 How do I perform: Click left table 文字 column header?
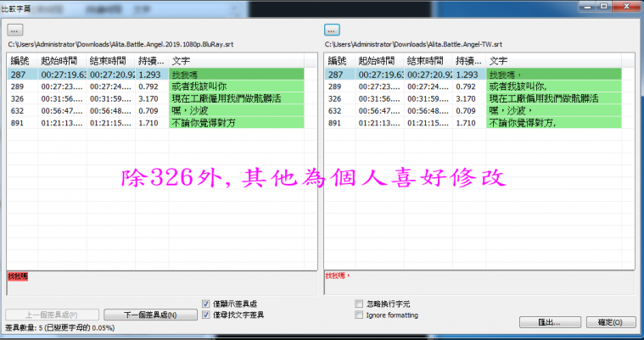point(236,61)
